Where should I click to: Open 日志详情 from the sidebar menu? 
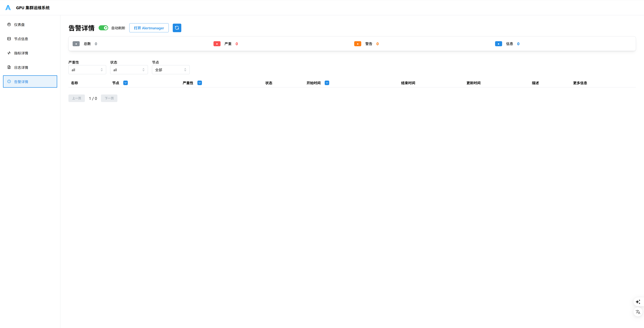(21, 68)
